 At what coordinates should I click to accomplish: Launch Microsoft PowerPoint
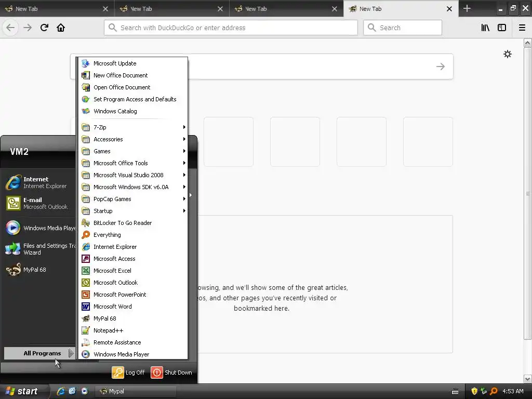click(133, 295)
